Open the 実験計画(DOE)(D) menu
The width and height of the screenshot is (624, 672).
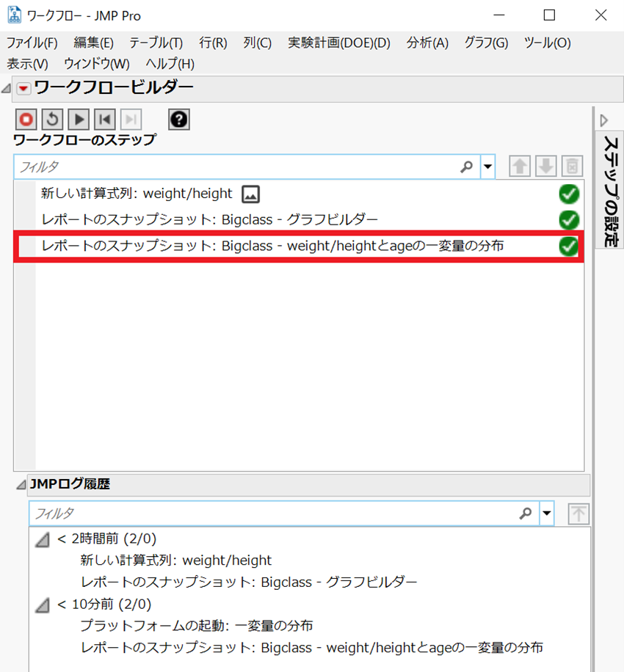click(x=339, y=43)
